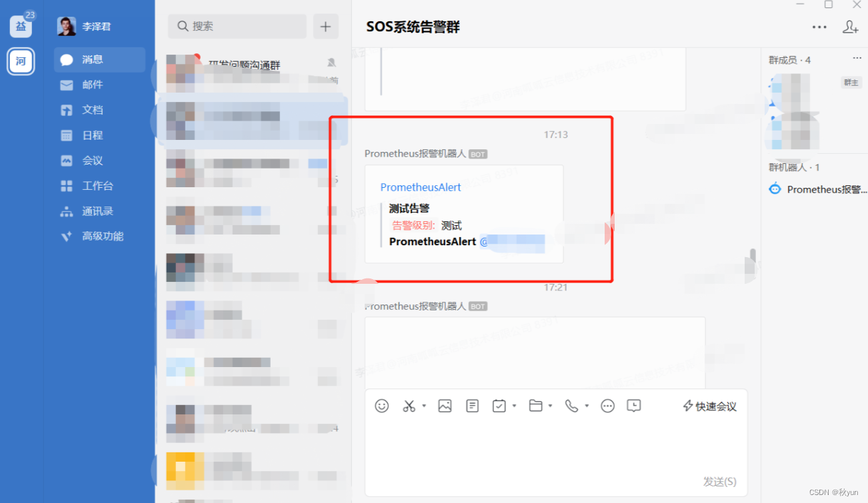The image size is (868, 503).
Task: Open the ellipsis beside 群成员 · 4
Action: click(857, 59)
